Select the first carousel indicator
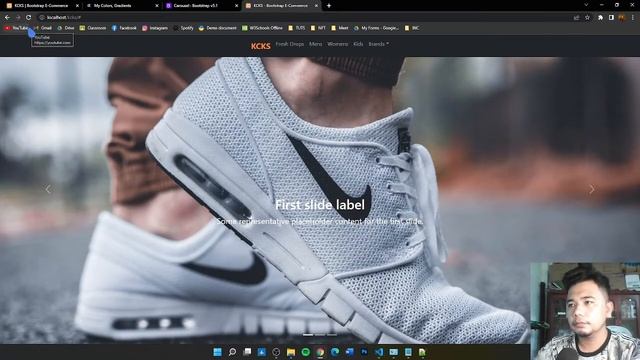This screenshot has height=360, width=640. point(308,335)
